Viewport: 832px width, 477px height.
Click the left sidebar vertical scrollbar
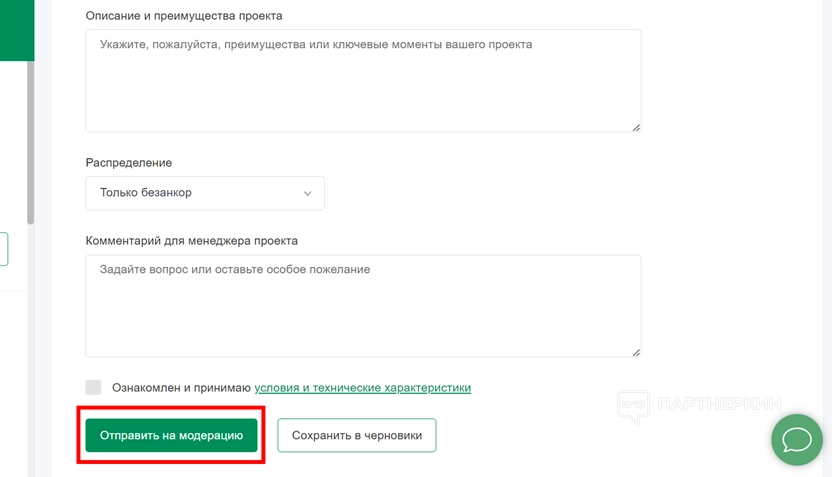(31, 140)
